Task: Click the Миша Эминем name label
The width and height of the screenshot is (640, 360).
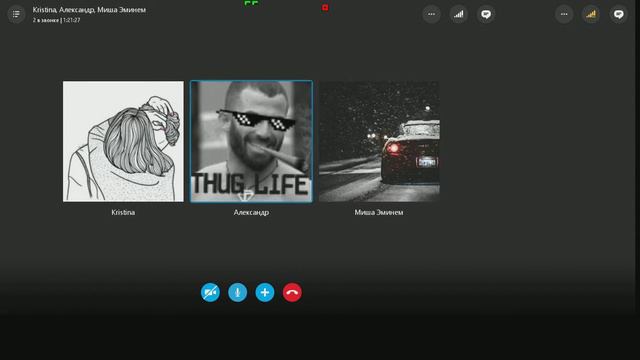Action: coord(379,212)
